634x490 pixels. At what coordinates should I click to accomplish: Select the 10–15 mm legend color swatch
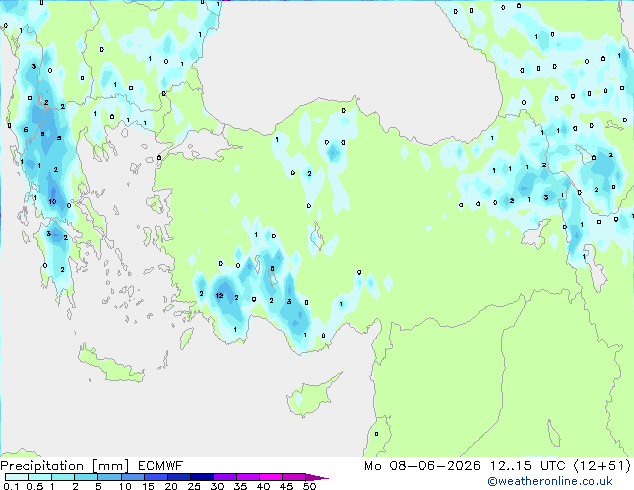click(x=132, y=477)
